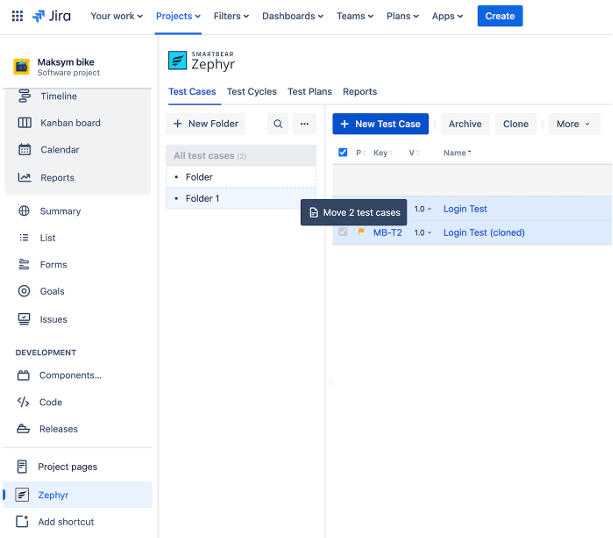Open Calendar in the sidebar

(59, 150)
